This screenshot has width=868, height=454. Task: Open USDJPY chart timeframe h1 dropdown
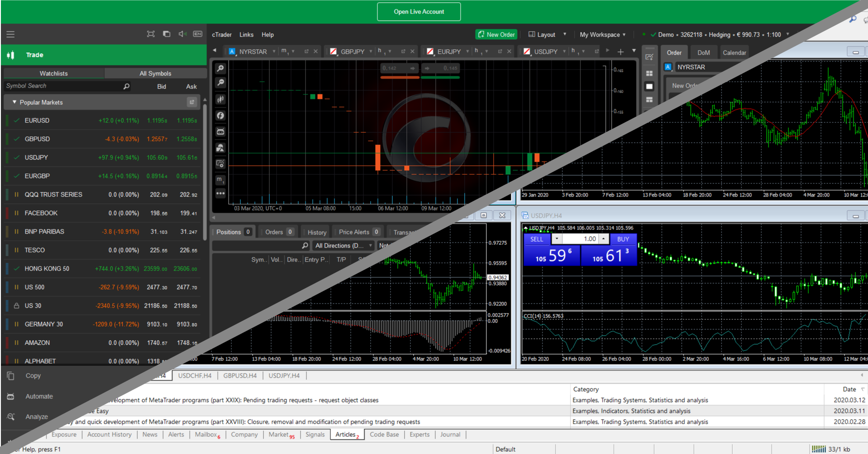click(577, 51)
